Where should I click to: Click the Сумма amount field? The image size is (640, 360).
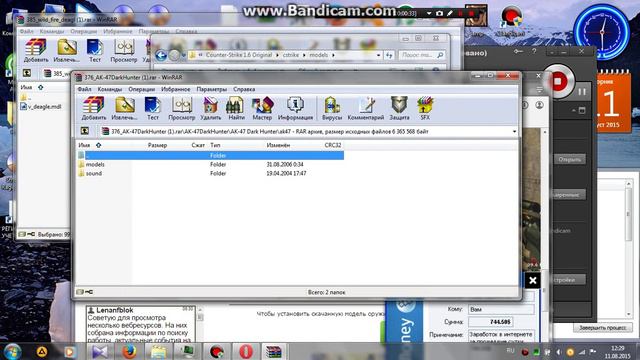point(490,322)
